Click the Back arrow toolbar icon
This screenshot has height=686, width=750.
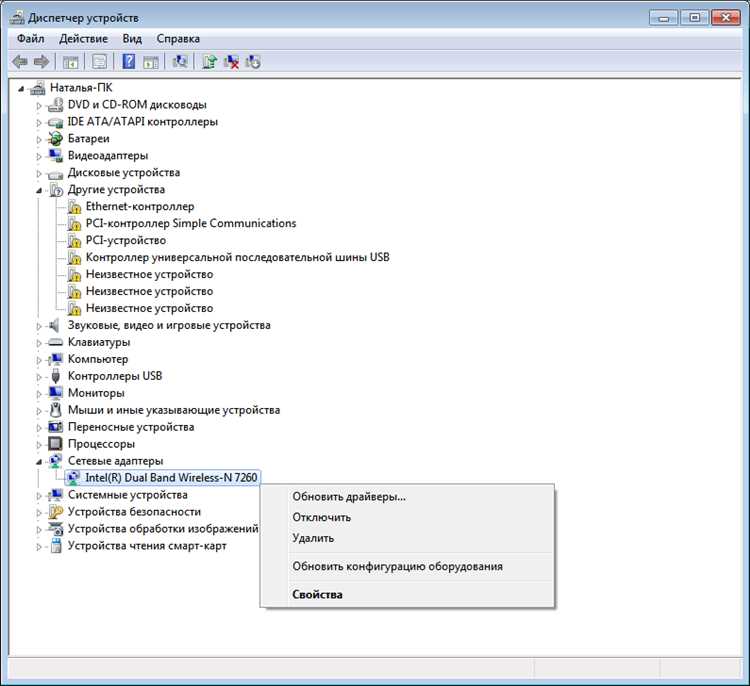click(x=20, y=62)
